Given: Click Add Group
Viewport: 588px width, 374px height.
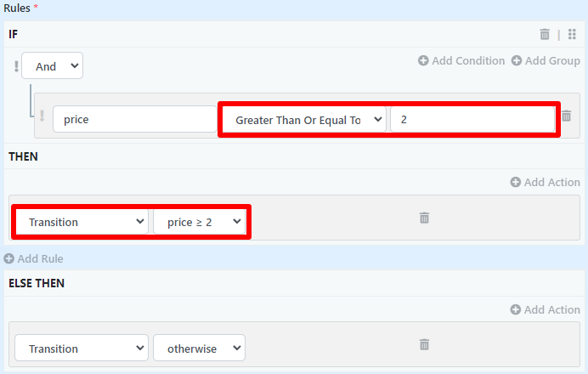Looking at the screenshot, I should pos(546,61).
